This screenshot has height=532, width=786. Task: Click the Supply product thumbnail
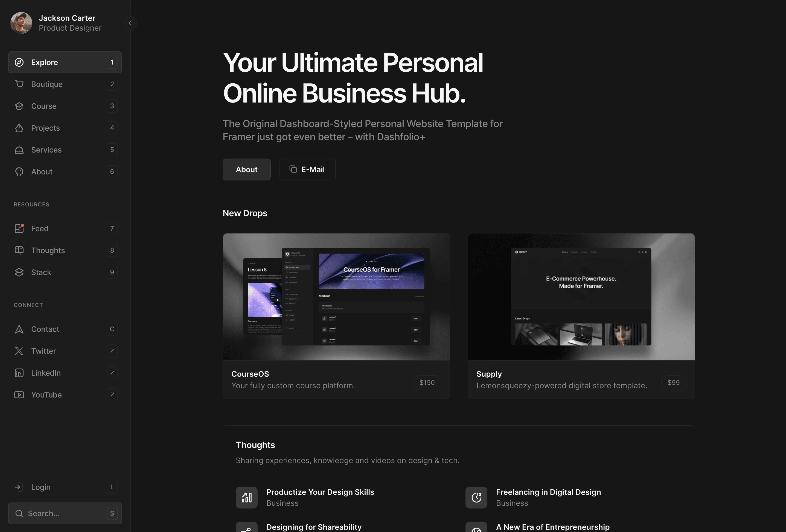point(581,296)
